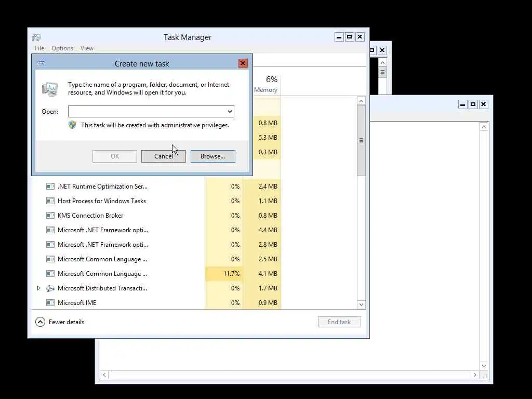Click the greyed OK button
This screenshot has width=532, height=399.
point(115,156)
